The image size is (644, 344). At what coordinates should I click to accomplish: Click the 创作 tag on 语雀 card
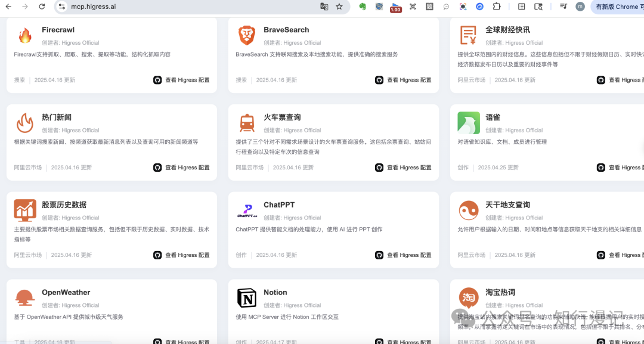click(463, 168)
